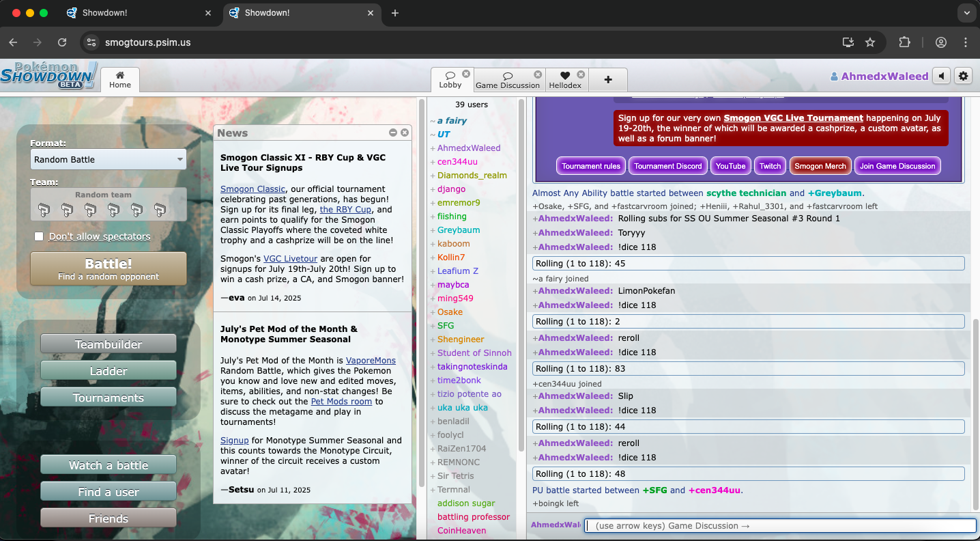
Task: Open the VGC Livetour link
Action: pos(290,259)
